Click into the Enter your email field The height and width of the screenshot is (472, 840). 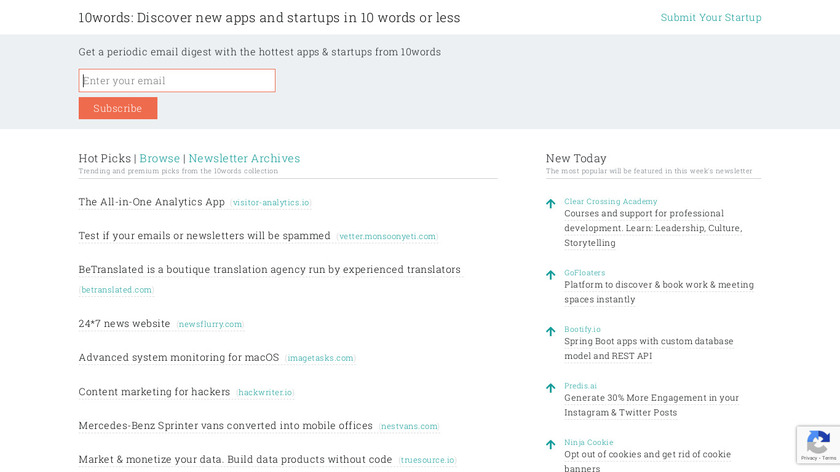pos(177,80)
